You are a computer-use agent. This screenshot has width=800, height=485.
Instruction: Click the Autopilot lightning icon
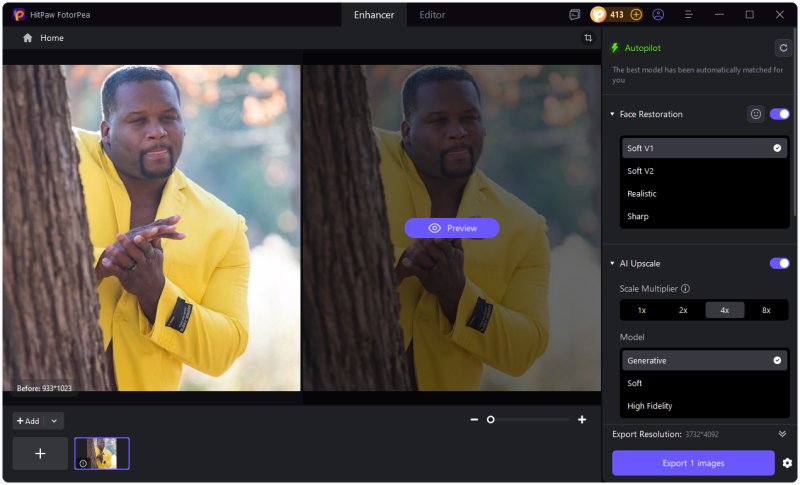point(615,48)
